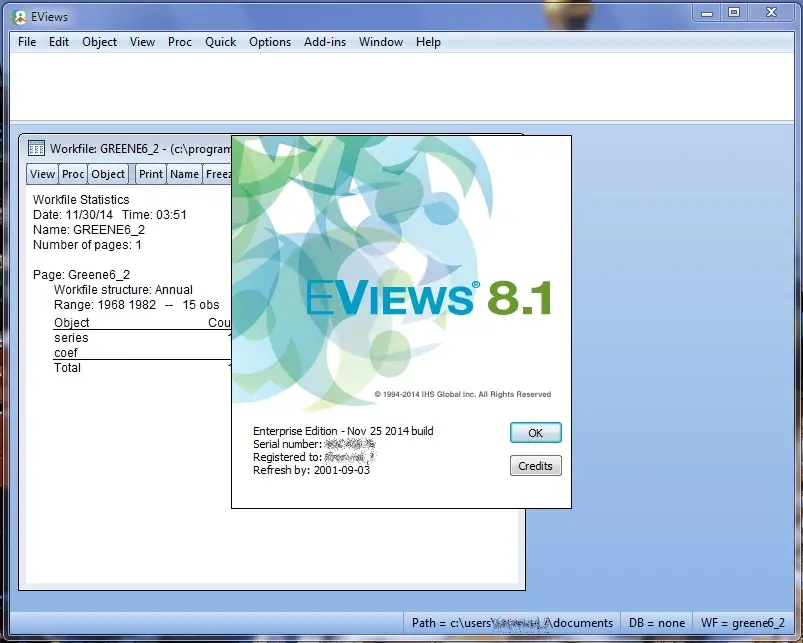Open the Window menu
The width and height of the screenshot is (803, 643).
381,42
